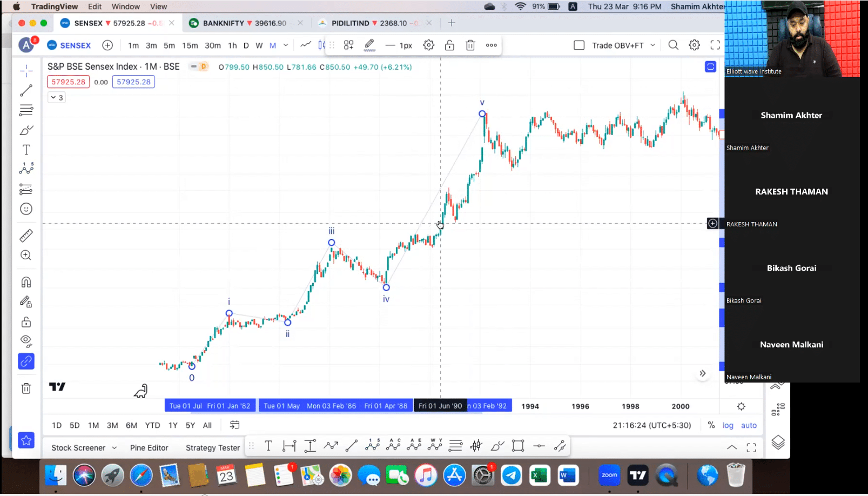Open Zoom app in the Dock

(609, 475)
